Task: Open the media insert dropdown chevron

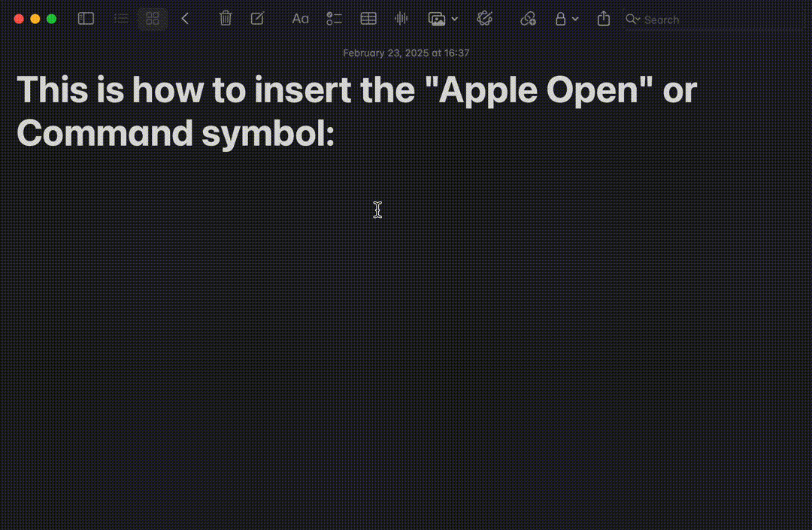Action: (456, 19)
